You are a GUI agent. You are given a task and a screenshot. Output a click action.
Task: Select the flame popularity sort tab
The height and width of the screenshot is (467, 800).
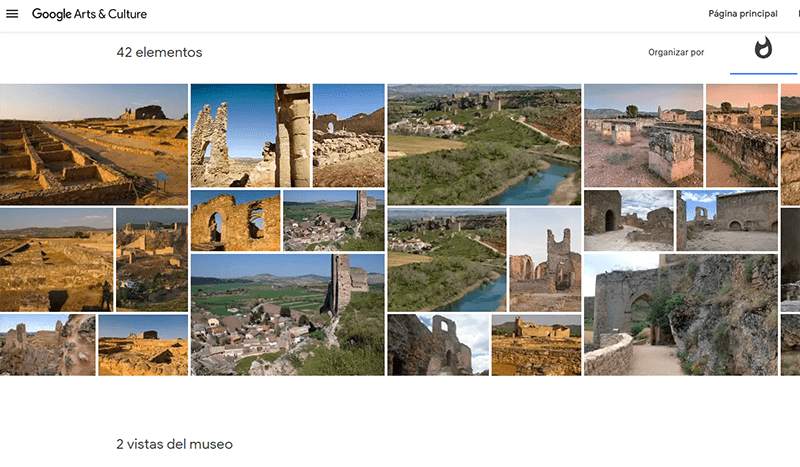(763, 50)
